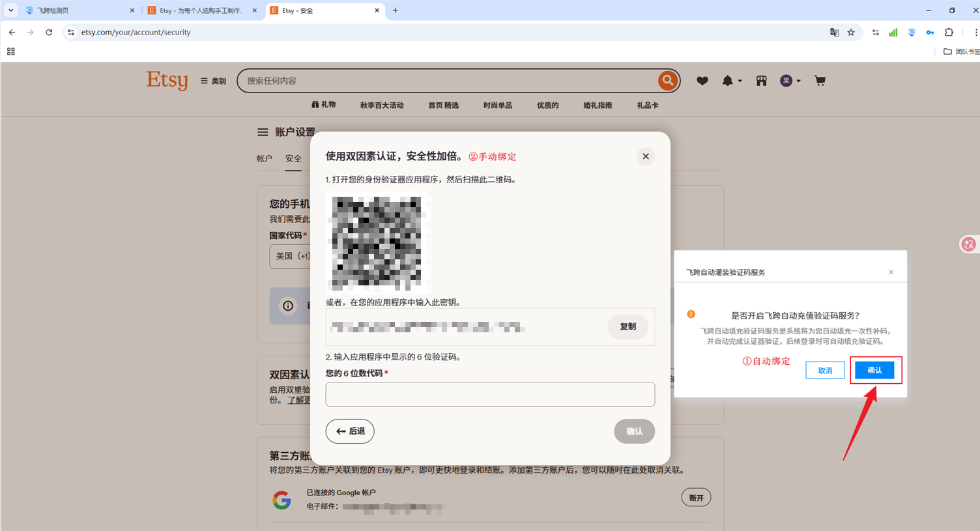980x531 pixels.
Task: Click 断开 to disconnect Google account
Action: point(696,498)
